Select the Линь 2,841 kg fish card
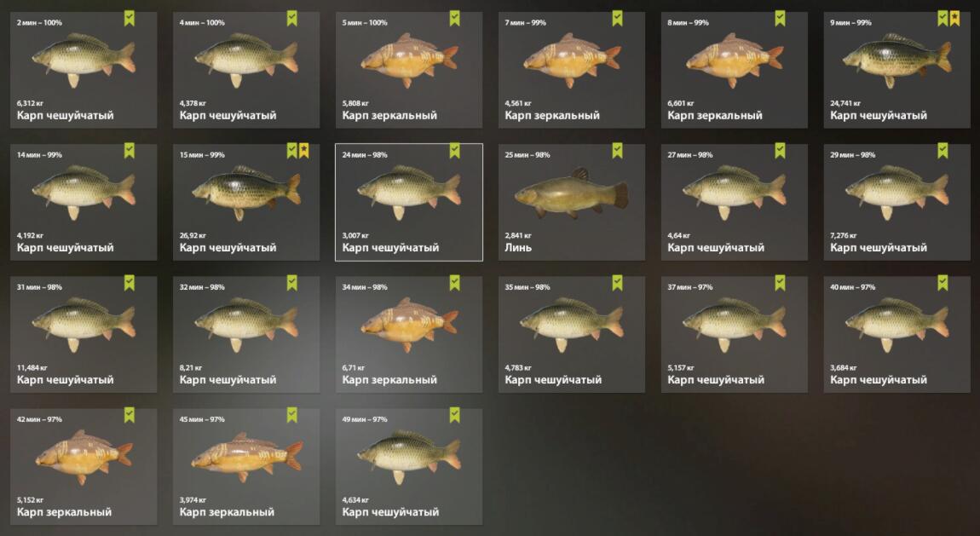980x536 pixels. click(572, 203)
